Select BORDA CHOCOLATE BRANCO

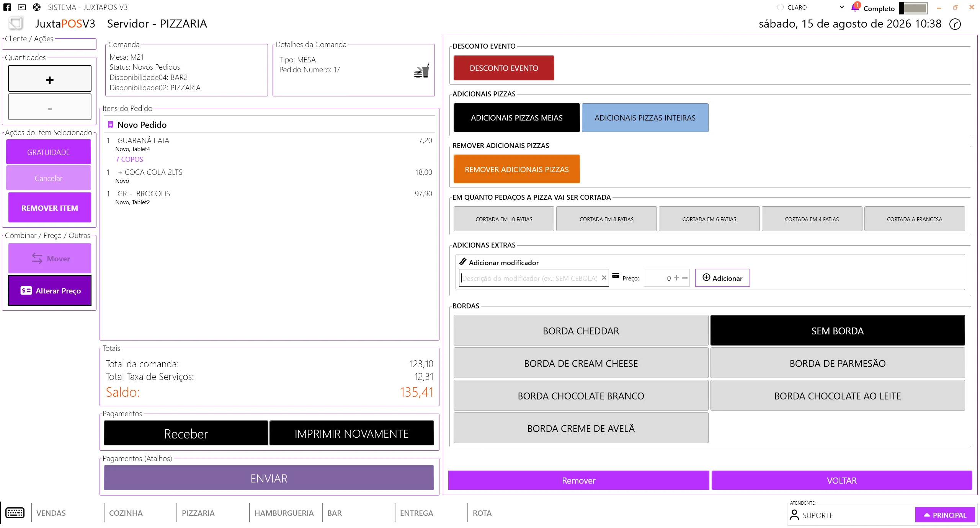coord(581,396)
